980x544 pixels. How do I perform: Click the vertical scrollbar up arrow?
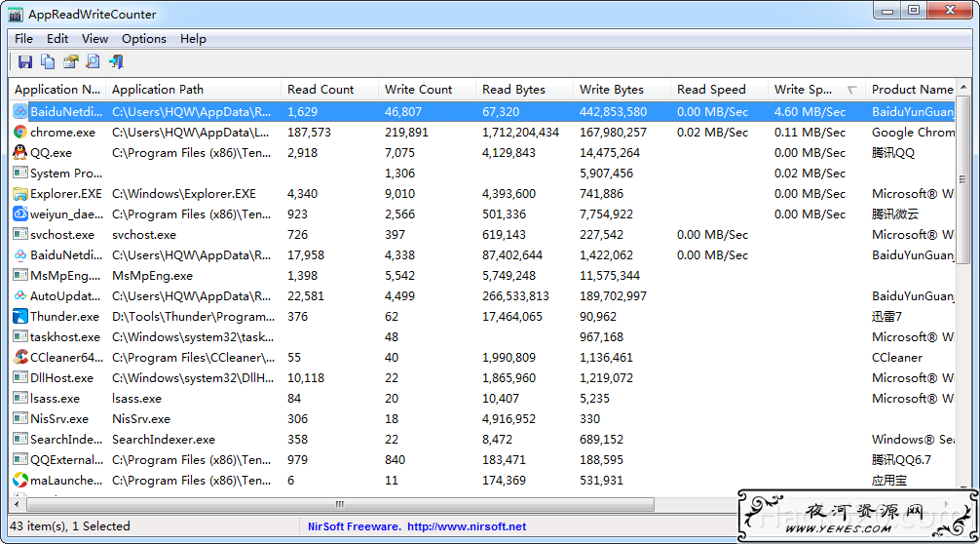point(963,87)
